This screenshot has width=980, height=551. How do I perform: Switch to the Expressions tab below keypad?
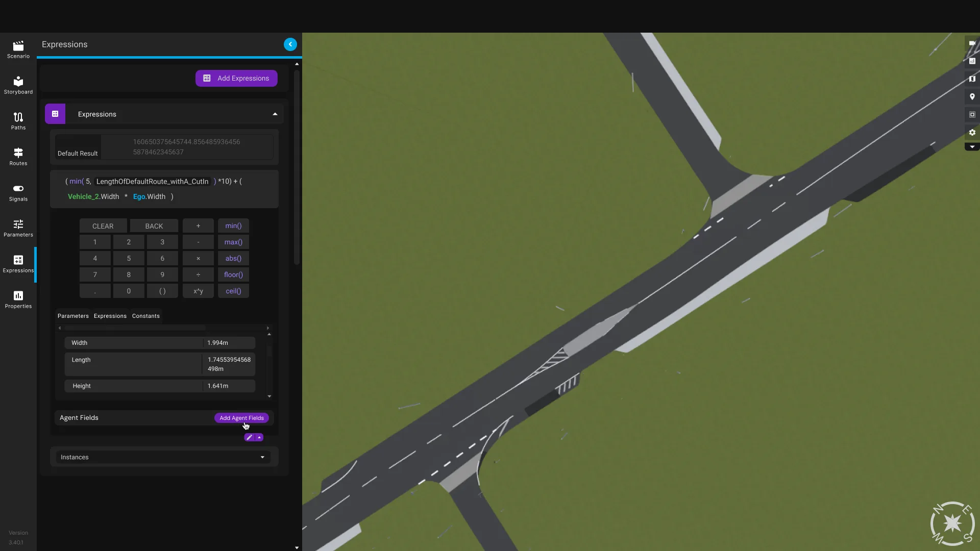click(110, 316)
